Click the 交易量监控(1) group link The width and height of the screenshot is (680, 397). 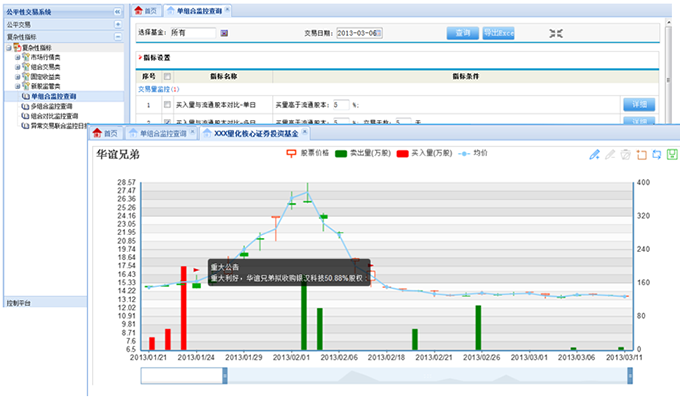[x=158, y=89]
